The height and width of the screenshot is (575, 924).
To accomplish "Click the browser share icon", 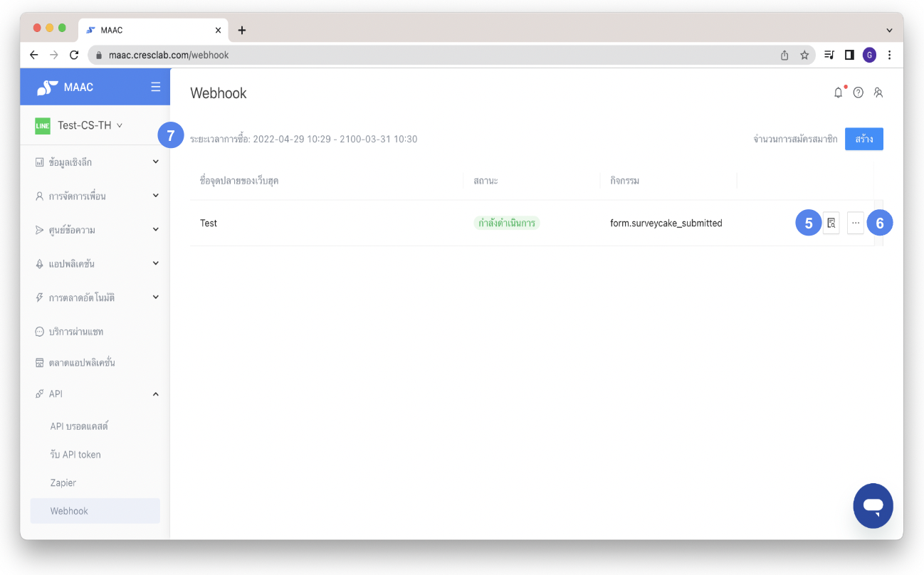I will point(784,55).
